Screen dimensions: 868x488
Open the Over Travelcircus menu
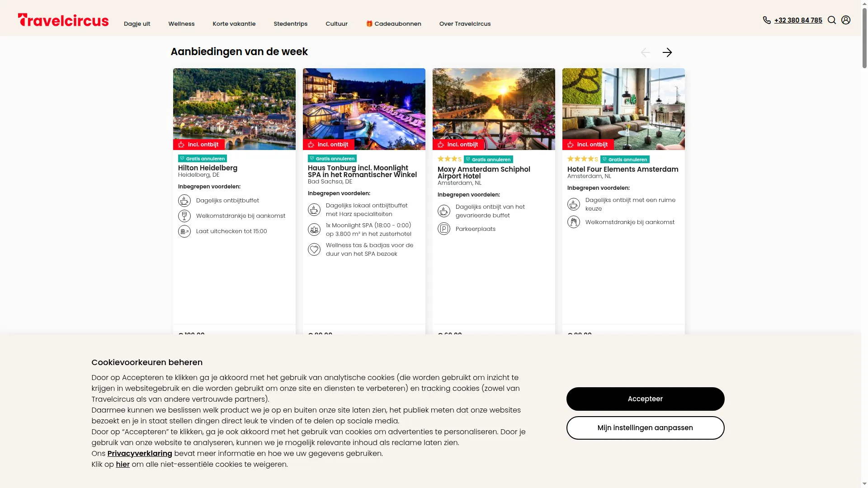(465, 24)
